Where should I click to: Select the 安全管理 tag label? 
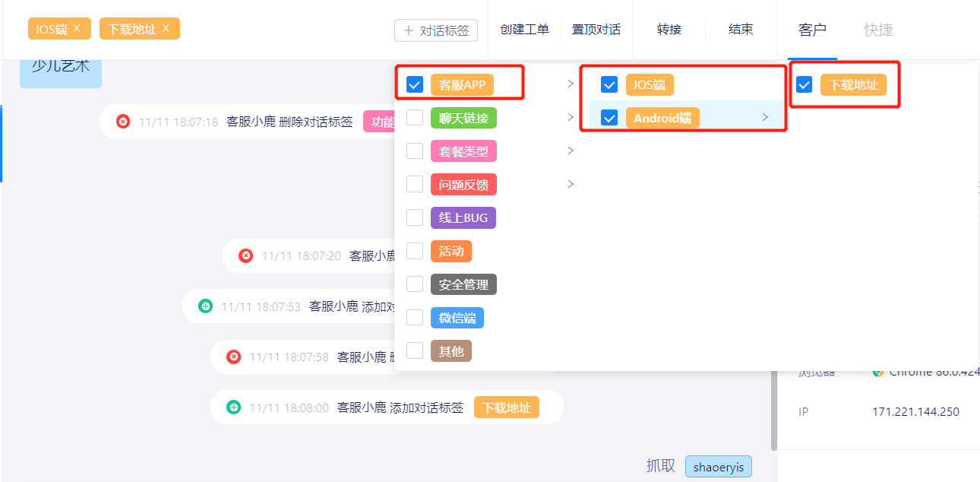(x=463, y=284)
